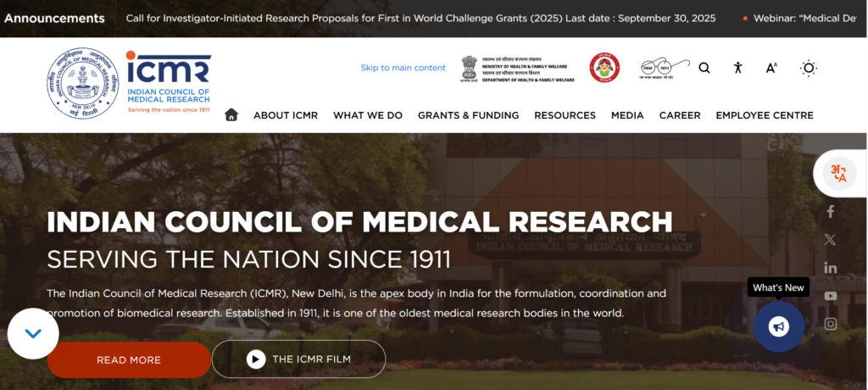
Task: Click the font size 'A' icon
Action: point(771,68)
